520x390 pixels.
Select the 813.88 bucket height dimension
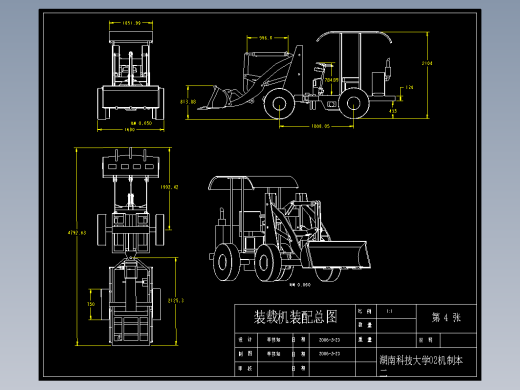pyautogui.click(x=188, y=102)
